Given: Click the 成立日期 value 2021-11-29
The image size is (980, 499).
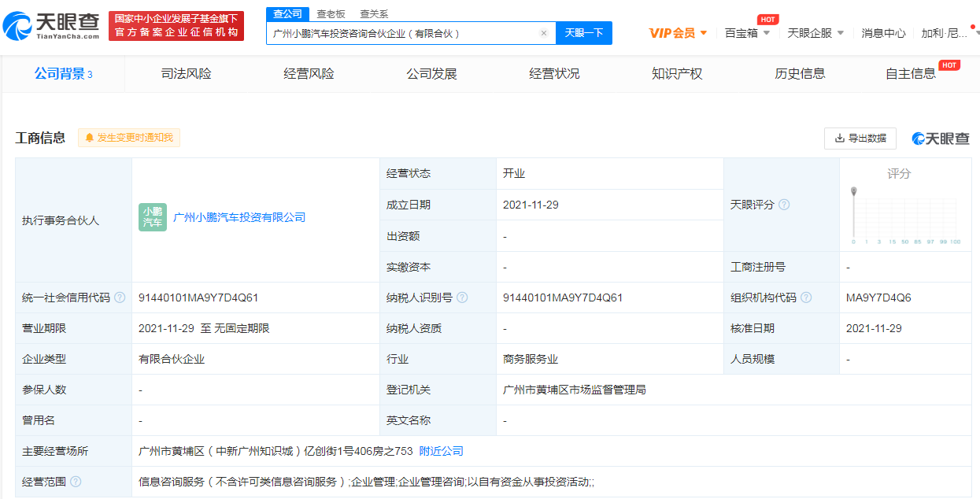Looking at the screenshot, I should [531, 205].
